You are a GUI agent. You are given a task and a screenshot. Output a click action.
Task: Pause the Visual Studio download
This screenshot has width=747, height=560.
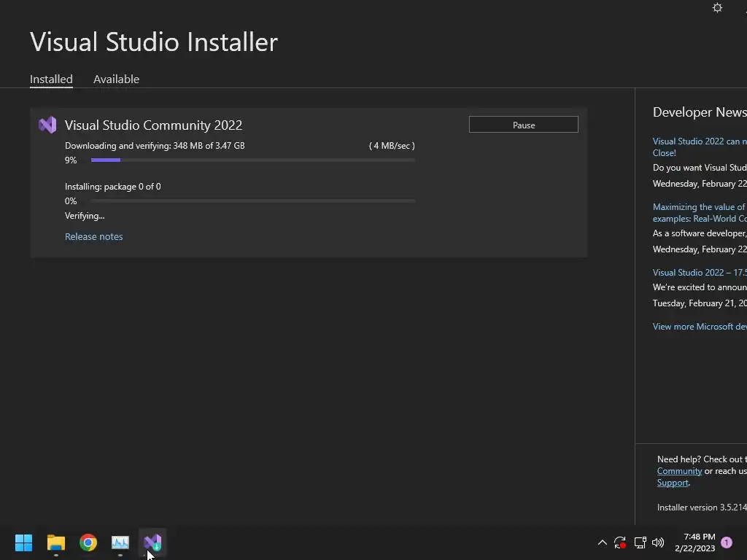pos(524,125)
